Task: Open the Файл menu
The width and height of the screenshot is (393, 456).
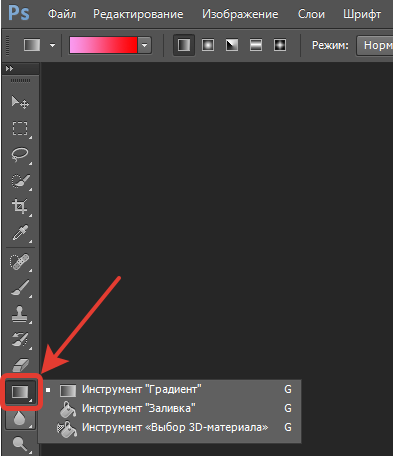Action: 62,14
